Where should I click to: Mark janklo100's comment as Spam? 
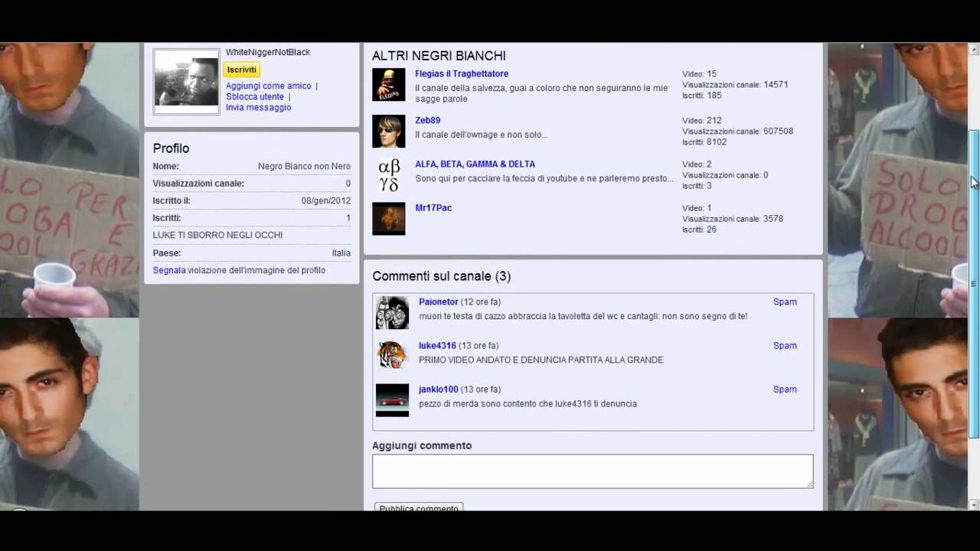[x=785, y=390]
